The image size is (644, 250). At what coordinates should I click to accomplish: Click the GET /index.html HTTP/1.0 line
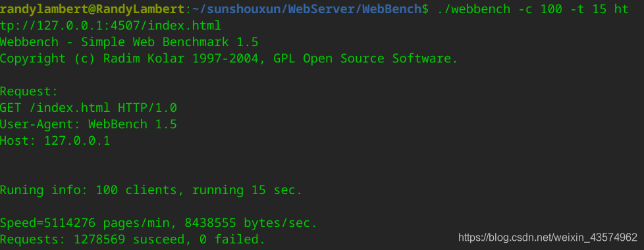click(88, 108)
